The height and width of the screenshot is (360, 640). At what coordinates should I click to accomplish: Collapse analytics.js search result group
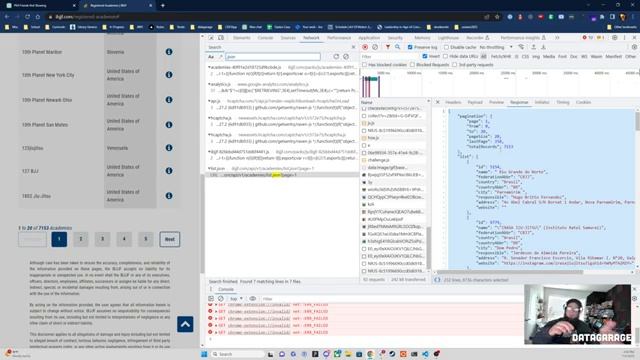point(209,84)
